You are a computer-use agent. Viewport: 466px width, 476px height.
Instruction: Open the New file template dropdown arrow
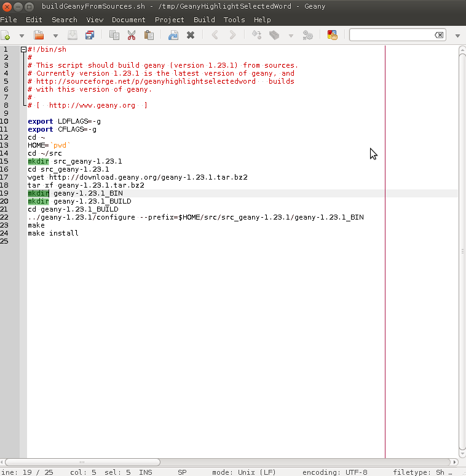point(22,36)
